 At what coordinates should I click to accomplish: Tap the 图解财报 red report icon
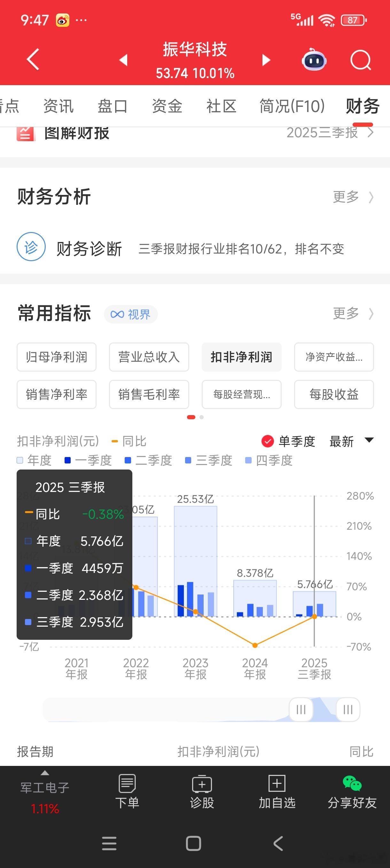tap(26, 134)
